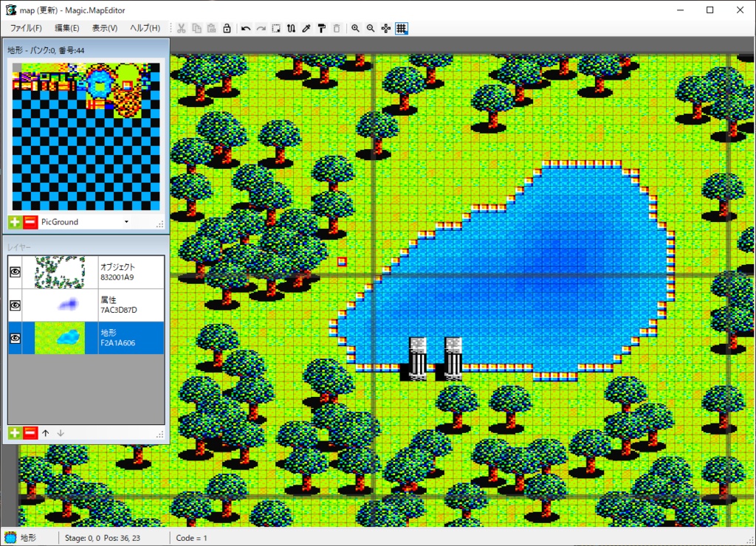756x546 pixels.
Task: Open the ファイル(F) menu
Action: point(26,28)
